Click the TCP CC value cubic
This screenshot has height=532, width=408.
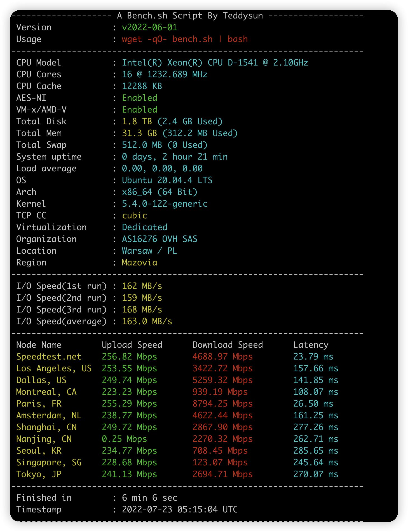pyautogui.click(x=134, y=216)
